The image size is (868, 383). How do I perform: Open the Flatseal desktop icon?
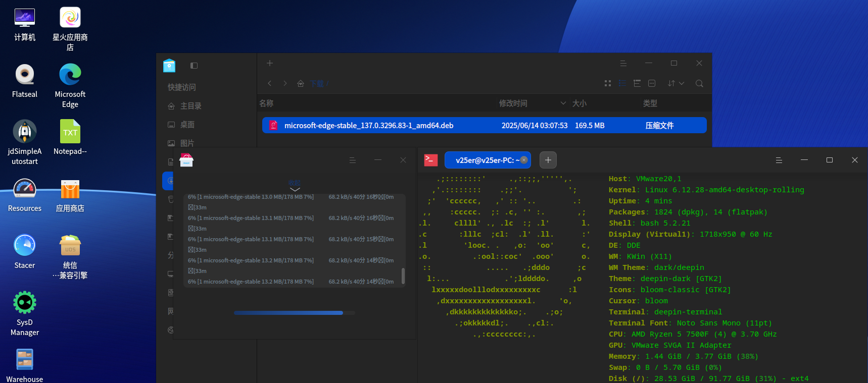pos(25,81)
